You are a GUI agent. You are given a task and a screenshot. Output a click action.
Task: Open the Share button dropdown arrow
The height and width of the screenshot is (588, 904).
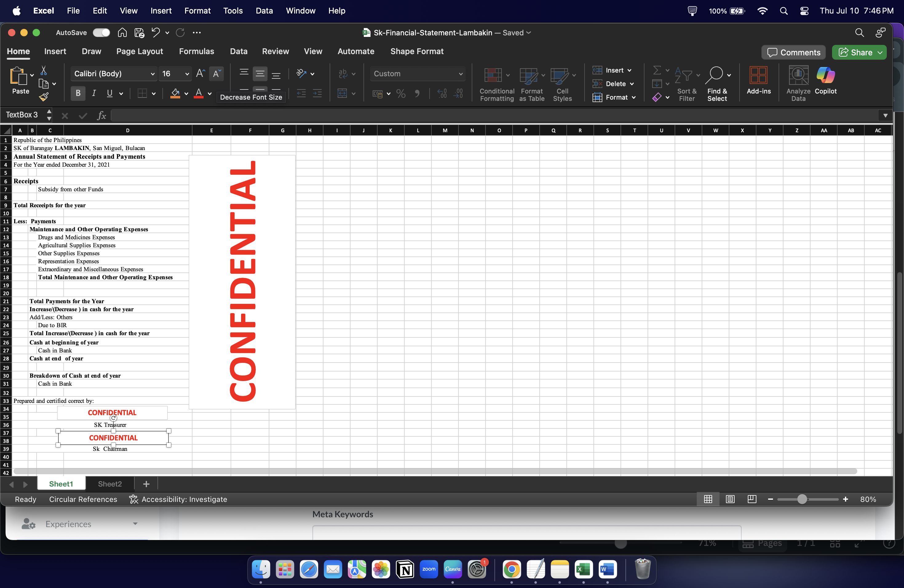[x=880, y=52]
